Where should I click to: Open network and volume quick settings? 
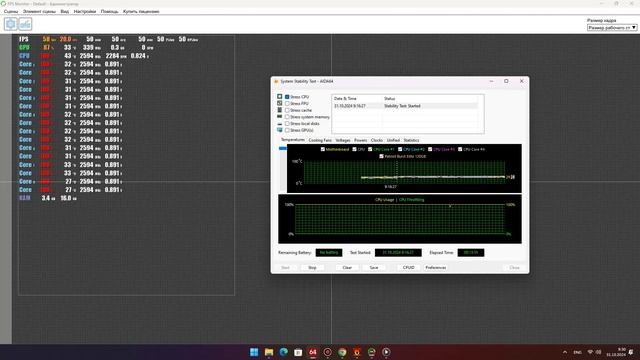(594, 352)
